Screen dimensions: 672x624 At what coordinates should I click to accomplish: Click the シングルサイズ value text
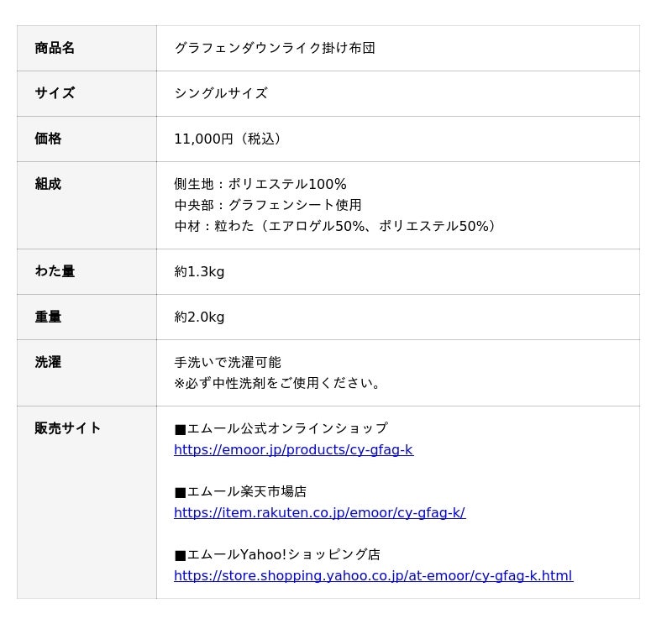[x=221, y=93]
